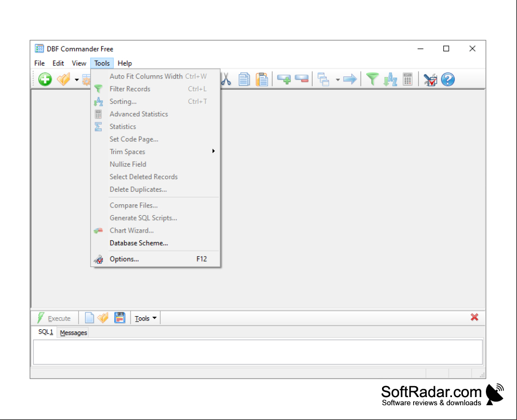Click the green New file plus icon
The width and height of the screenshot is (517, 420).
(x=45, y=79)
